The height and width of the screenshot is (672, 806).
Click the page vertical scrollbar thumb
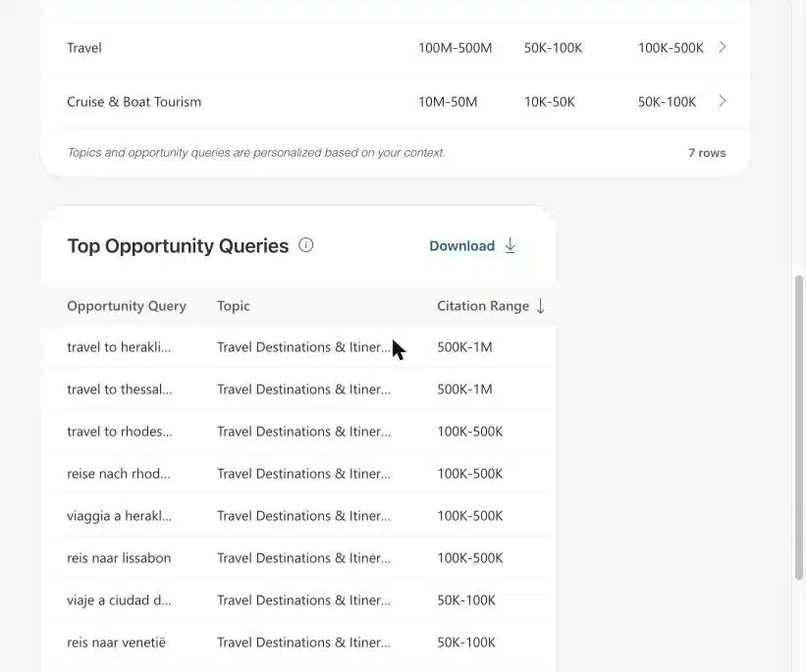798,428
